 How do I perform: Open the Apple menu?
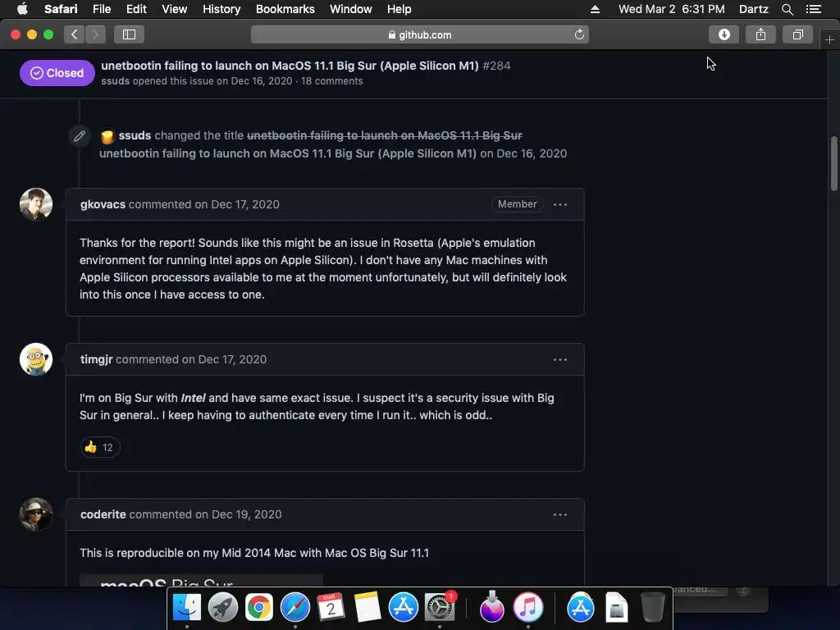(22, 9)
